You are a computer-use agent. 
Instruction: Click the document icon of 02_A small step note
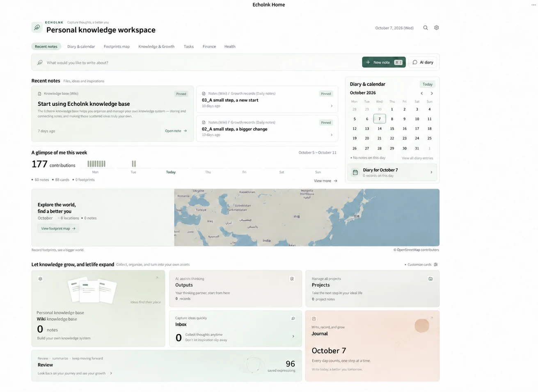[204, 122]
